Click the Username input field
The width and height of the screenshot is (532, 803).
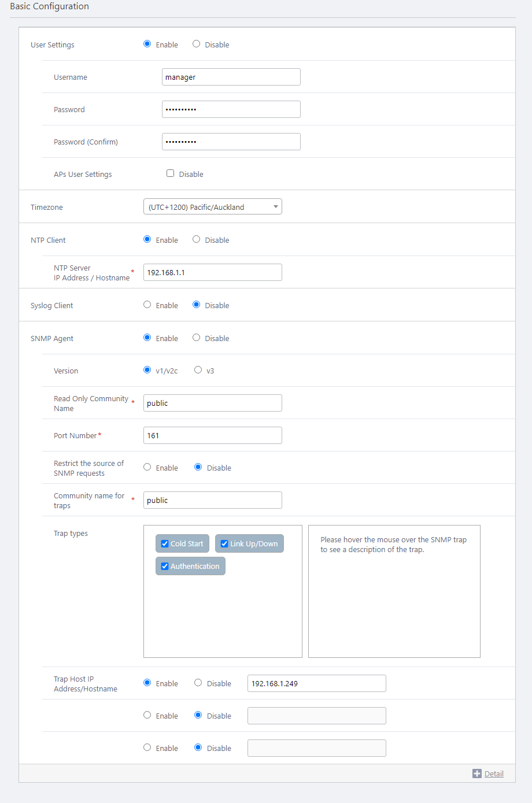coord(231,77)
